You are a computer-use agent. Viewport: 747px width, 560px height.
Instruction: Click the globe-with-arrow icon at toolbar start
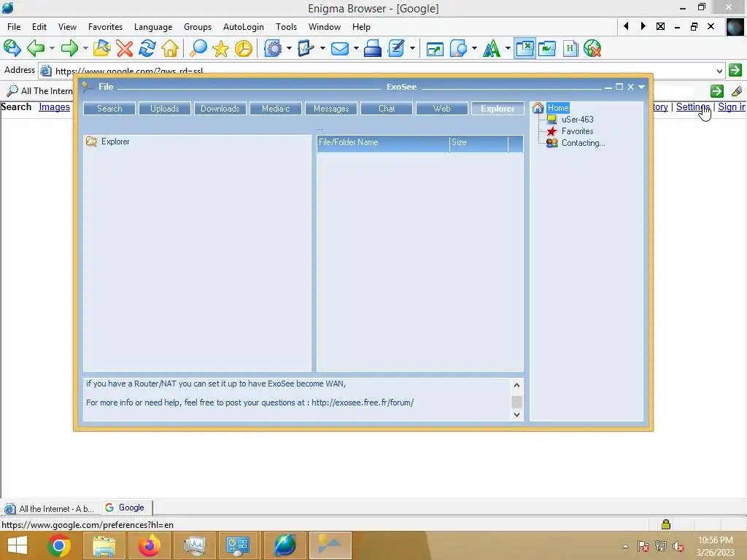(12, 48)
